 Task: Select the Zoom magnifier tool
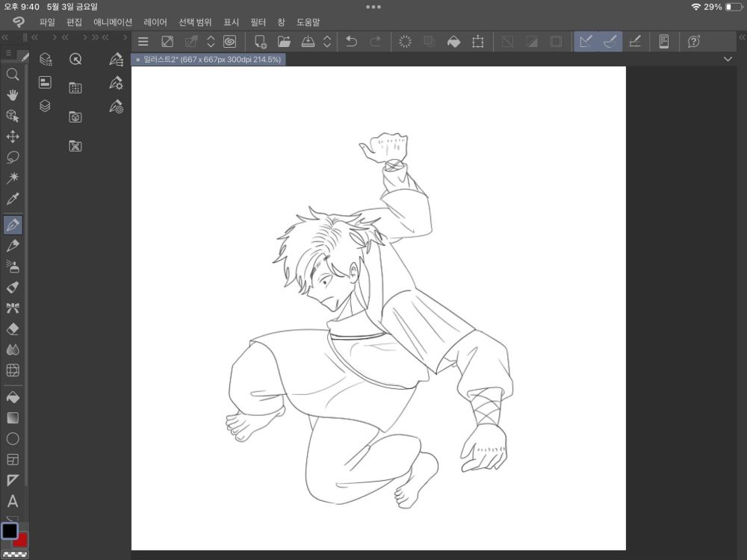click(13, 74)
